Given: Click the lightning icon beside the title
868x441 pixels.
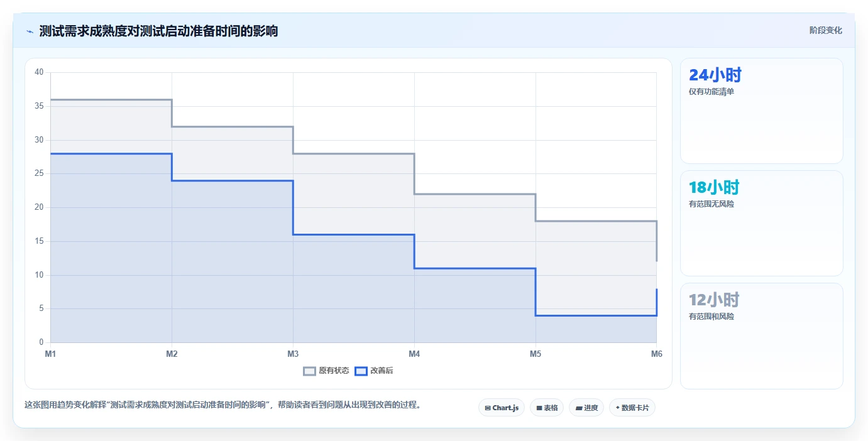Looking at the screenshot, I should click(x=30, y=31).
